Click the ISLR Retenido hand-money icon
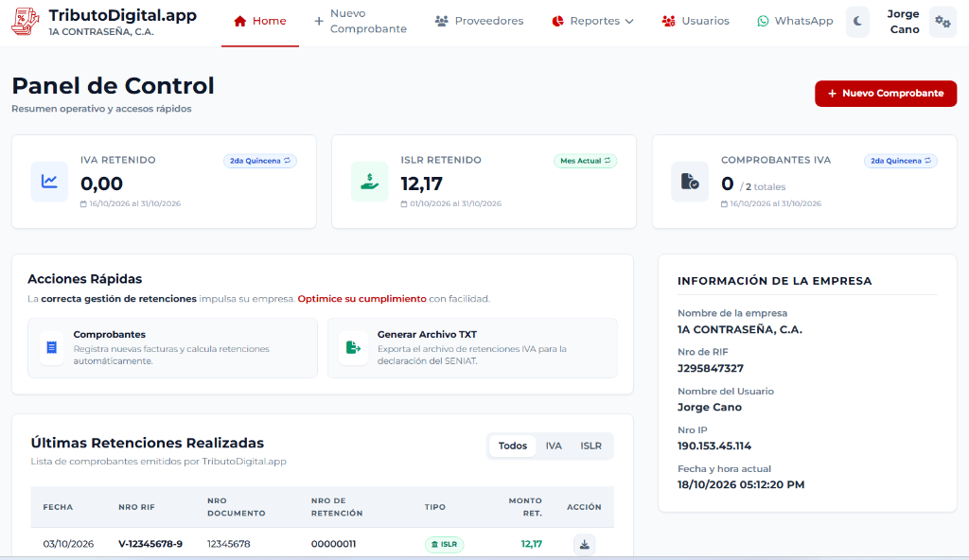The width and height of the screenshot is (969, 560). pyautogui.click(x=370, y=182)
